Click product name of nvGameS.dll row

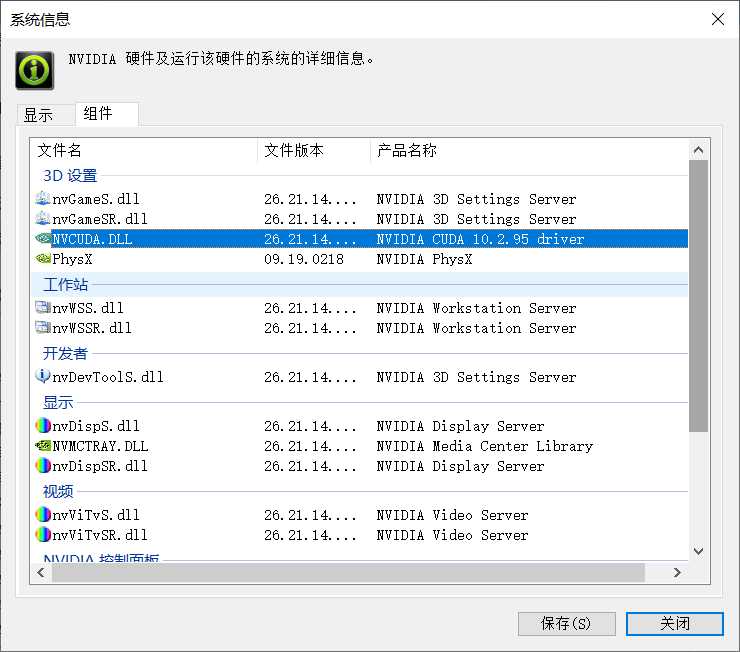click(x=476, y=199)
